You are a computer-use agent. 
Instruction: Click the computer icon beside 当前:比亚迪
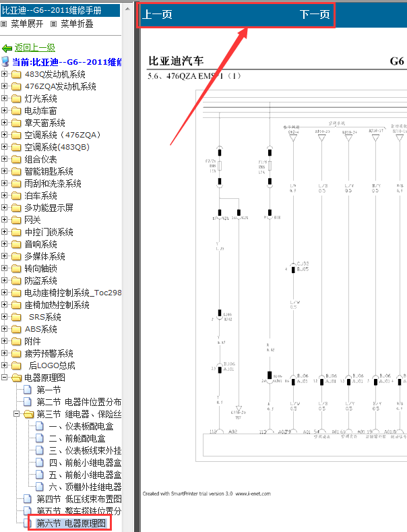click(5, 62)
